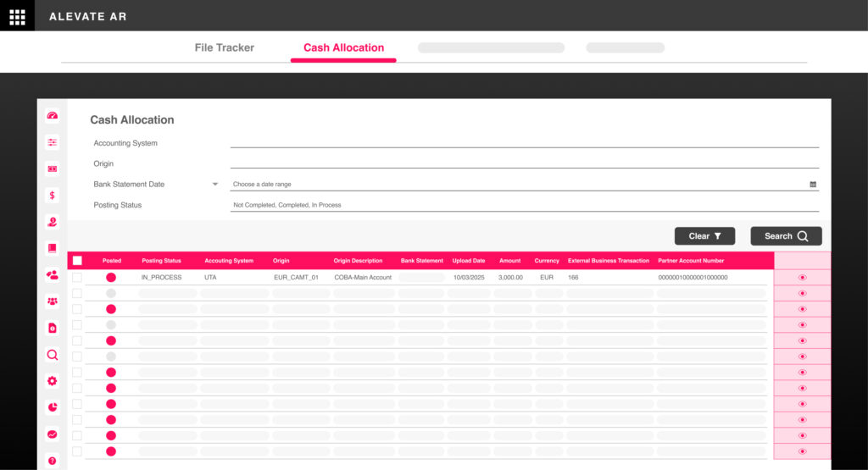This screenshot has width=868, height=470.
Task: Tick the select-all checkbox in table header
Action: (78, 261)
